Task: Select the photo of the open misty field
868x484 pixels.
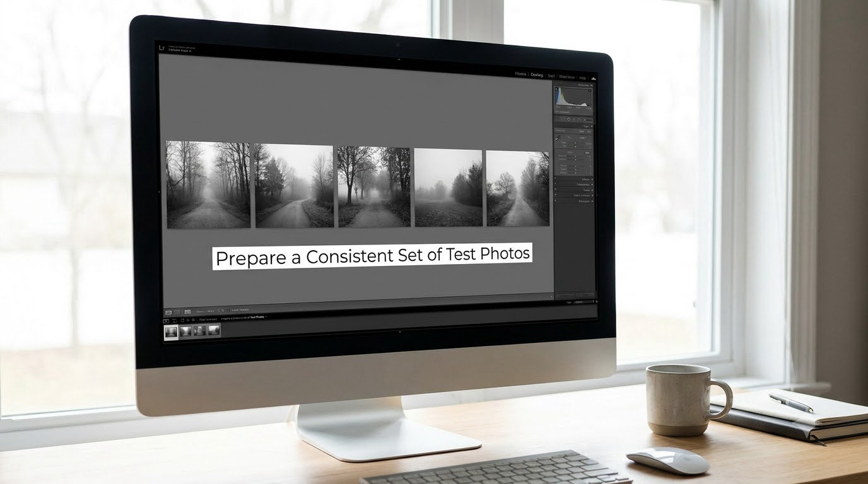Action: point(449,187)
